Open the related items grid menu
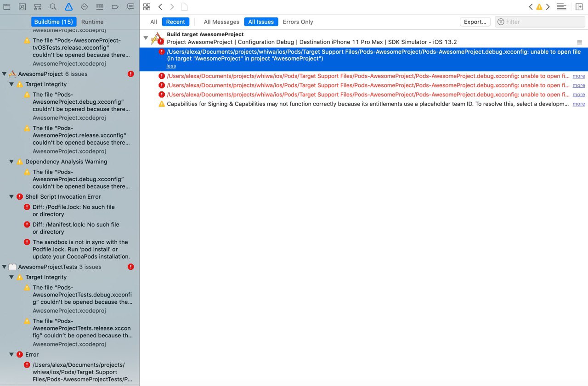 click(147, 7)
